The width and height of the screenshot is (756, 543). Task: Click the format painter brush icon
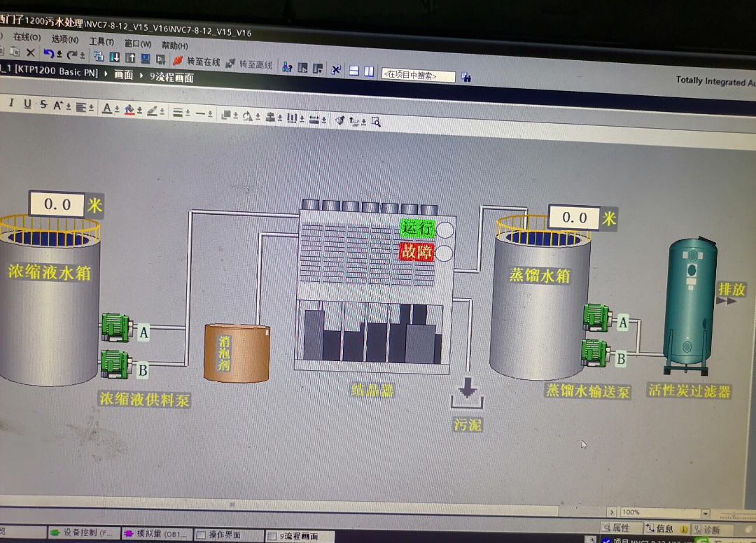pos(339,120)
